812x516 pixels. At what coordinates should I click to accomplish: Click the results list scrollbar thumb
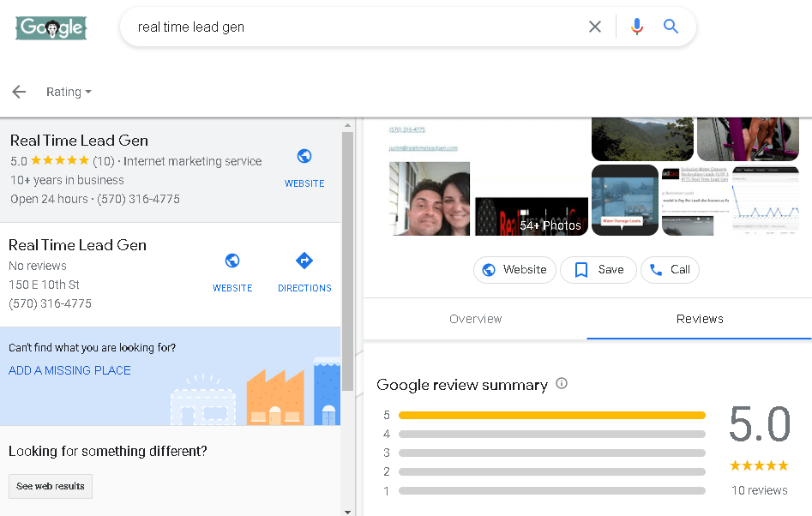point(347,261)
